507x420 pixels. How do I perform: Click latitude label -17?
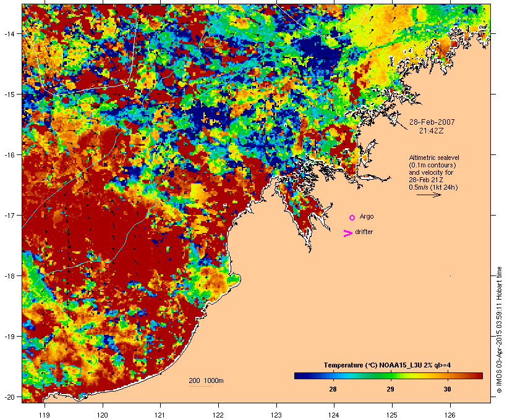tap(9, 215)
